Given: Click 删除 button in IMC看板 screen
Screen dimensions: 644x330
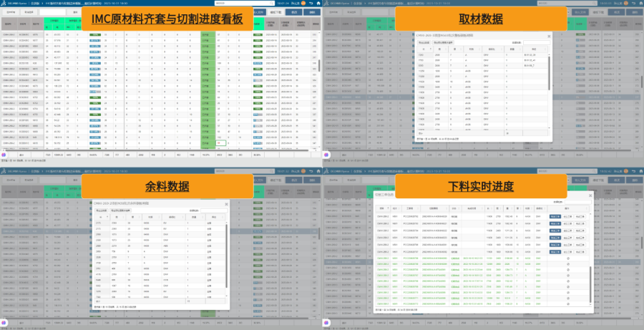Looking at the screenshot, I should click(x=312, y=12).
